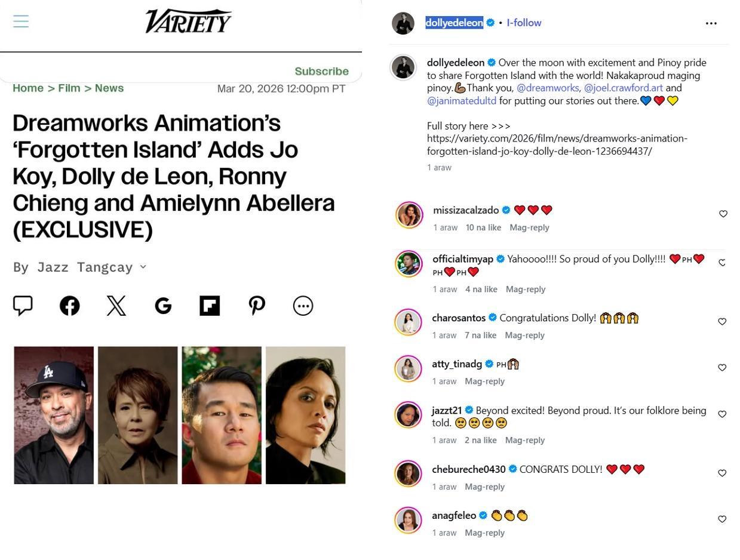The height and width of the screenshot is (560, 740).
Task: Click Mag-reply under officialtimyap's comment
Action: (526, 289)
